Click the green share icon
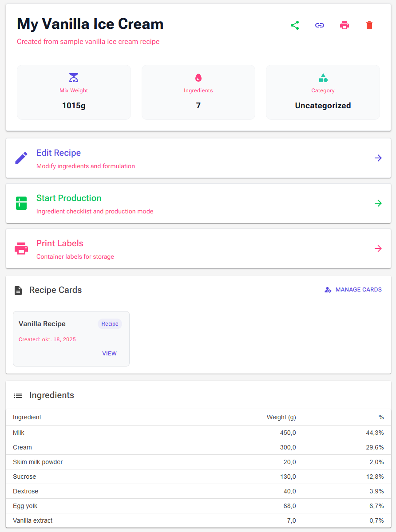The height and width of the screenshot is (532, 396). [x=294, y=25]
